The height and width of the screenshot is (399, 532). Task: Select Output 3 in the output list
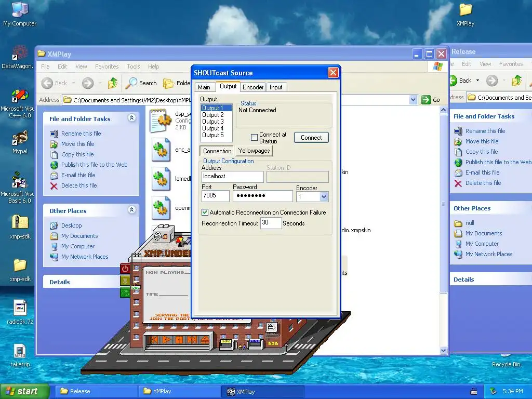click(x=212, y=122)
